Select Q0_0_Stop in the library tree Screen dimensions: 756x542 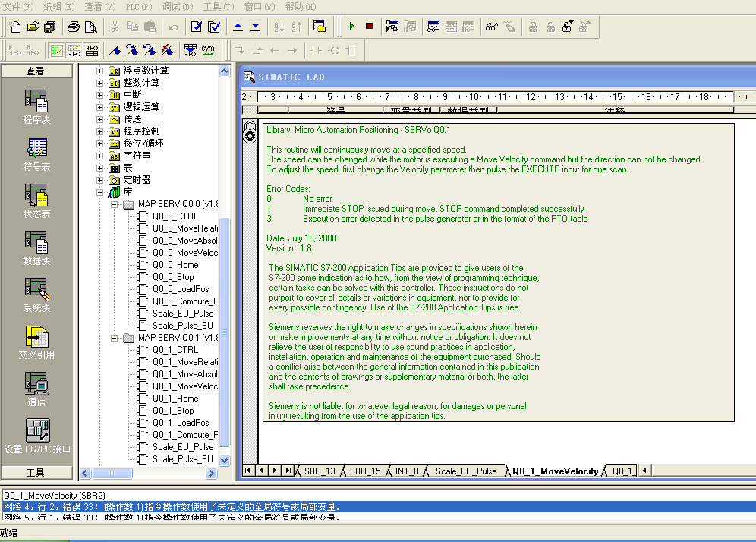pos(173,277)
